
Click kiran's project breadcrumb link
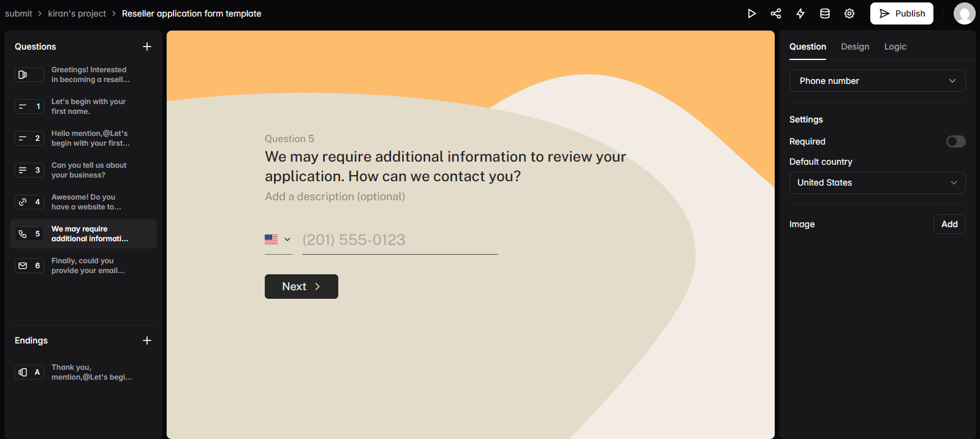tap(77, 13)
